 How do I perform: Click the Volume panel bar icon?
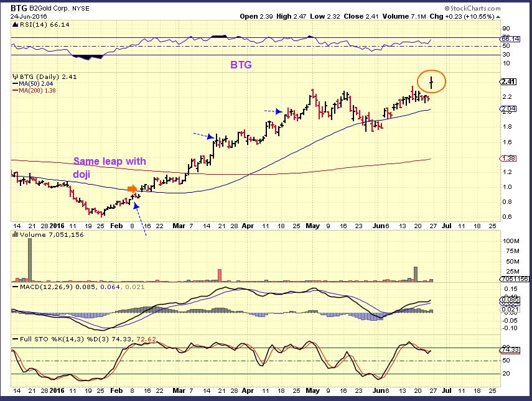tap(16, 234)
